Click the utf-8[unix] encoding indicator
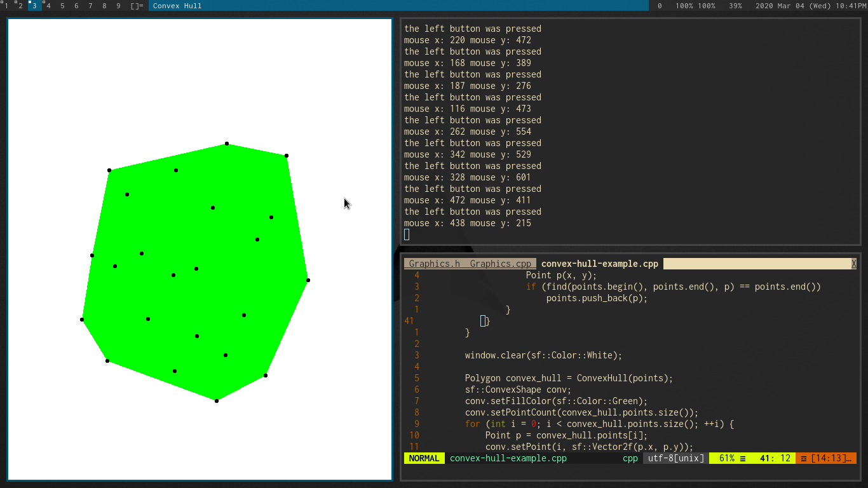 pos(676,458)
